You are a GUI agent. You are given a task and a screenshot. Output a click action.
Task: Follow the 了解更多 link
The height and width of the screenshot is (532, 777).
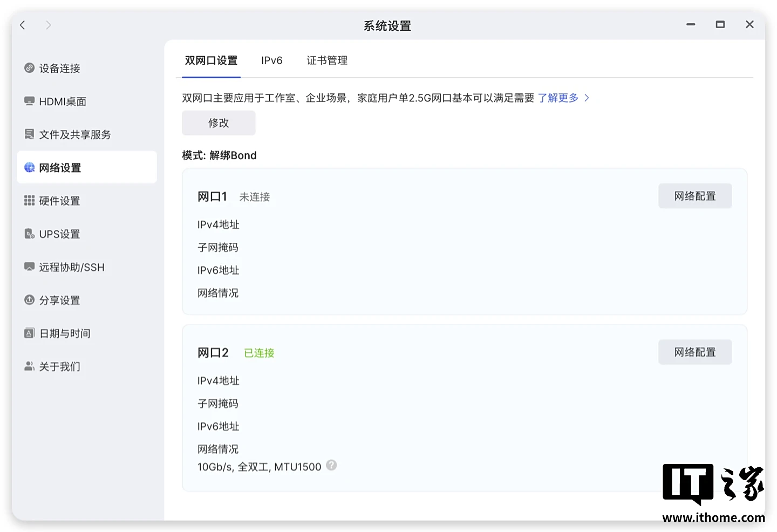point(558,98)
